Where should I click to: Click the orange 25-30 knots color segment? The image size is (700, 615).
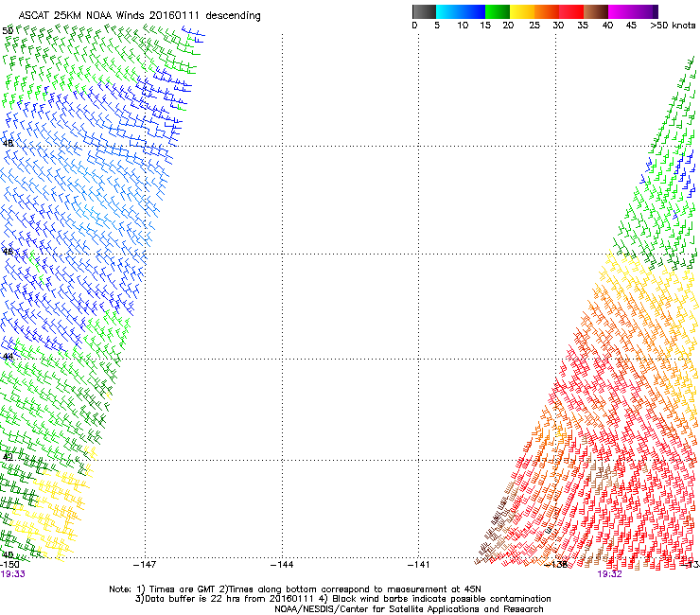(x=547, y=11)
